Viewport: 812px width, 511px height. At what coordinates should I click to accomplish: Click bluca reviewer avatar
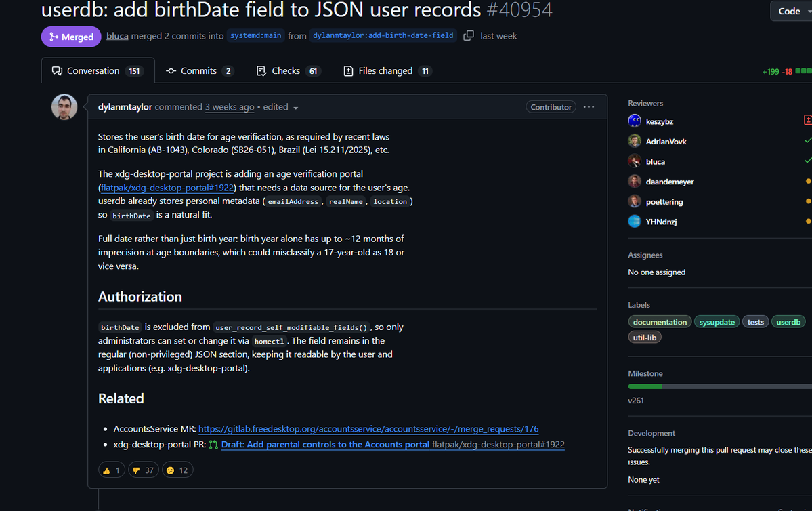(635, 162)
